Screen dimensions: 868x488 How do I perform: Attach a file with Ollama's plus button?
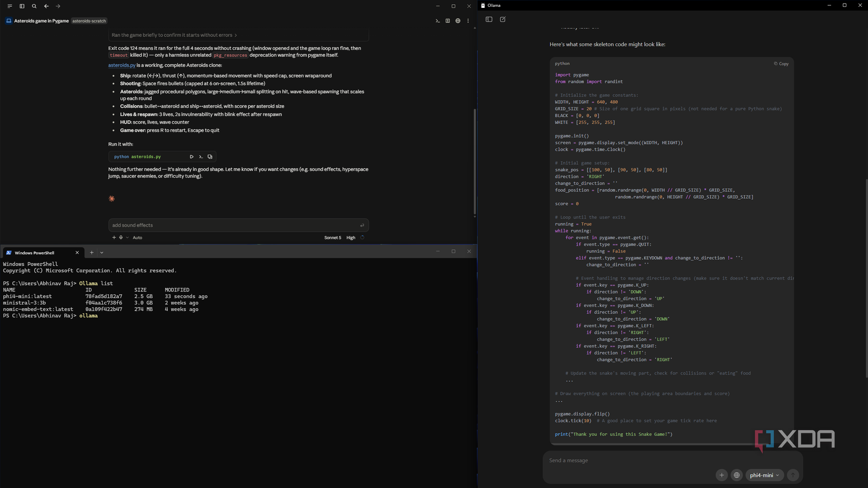pyautogui.click(x=722, y=475)
